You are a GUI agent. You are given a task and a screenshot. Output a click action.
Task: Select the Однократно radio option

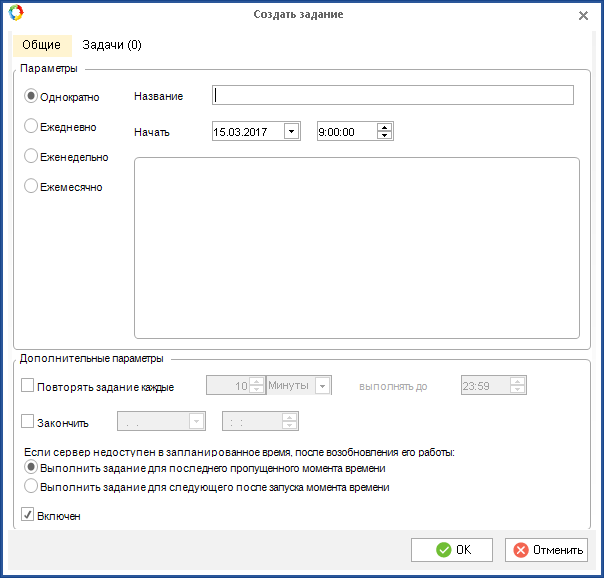[x=31, y=96]
